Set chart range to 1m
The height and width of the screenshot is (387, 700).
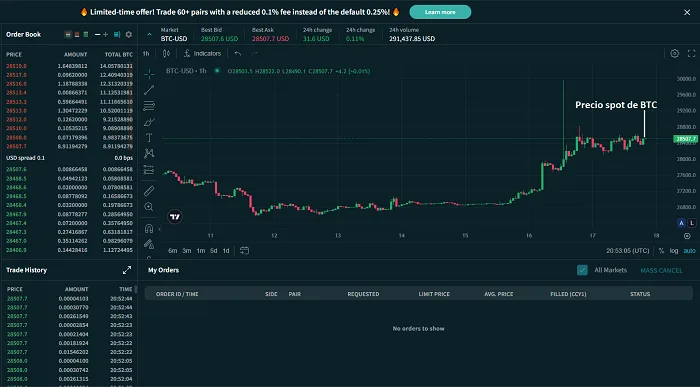click(x=200, y=251)
